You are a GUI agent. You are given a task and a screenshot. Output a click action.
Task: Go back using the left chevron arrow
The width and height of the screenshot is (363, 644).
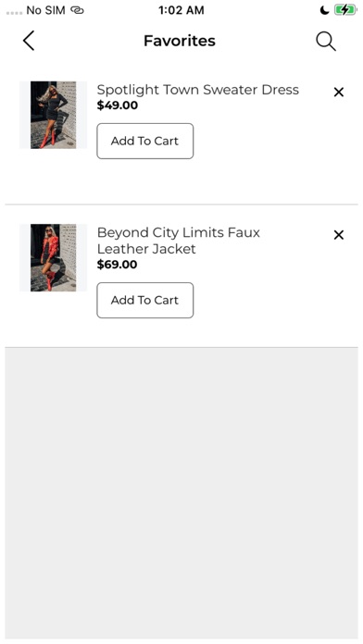29,41
